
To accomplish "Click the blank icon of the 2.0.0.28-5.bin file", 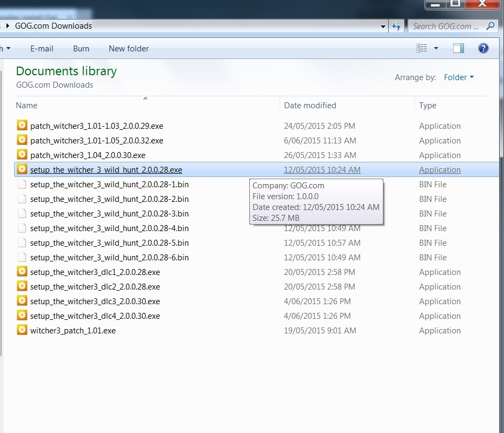I will 22,242.
